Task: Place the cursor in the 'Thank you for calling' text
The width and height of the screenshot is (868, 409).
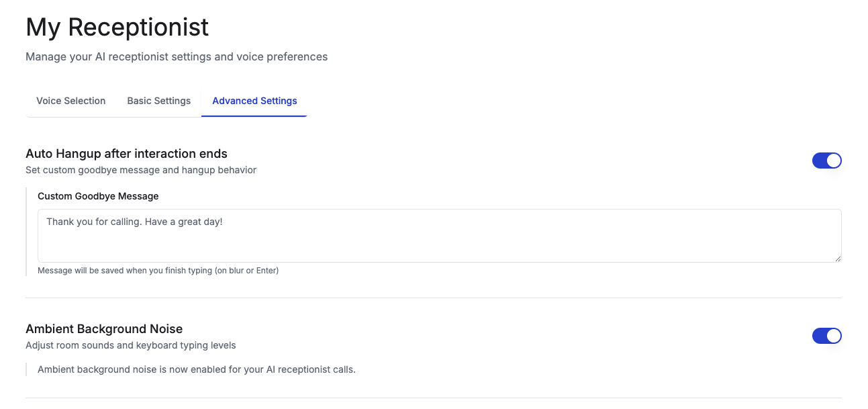Action: click(93, 221)
